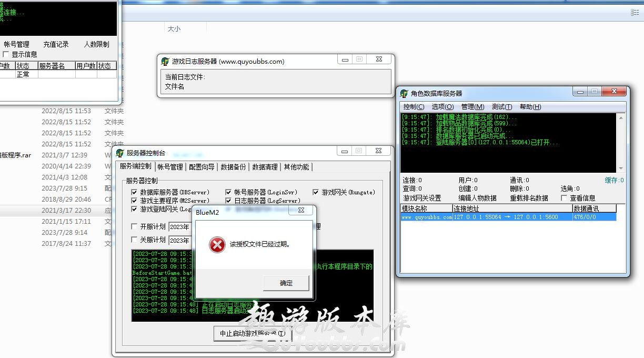
Task: Enable the 开服计划 checkbox
Action: 134,227
